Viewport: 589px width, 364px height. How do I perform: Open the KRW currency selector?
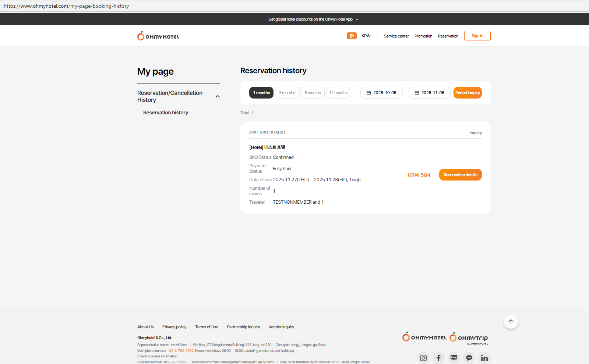click(x=366, y=36)
